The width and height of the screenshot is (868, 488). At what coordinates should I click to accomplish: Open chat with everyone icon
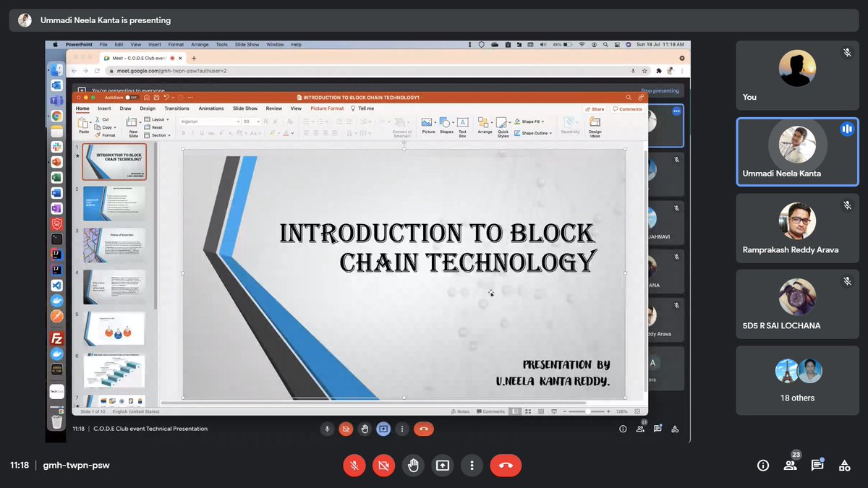point(817,466)
